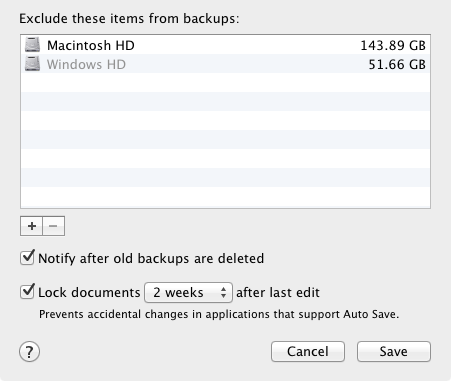Add an excluded item with the plus button
This screenshot has width=451, height=381.
coord(32,226)
